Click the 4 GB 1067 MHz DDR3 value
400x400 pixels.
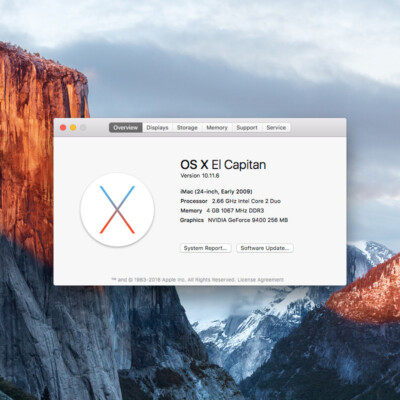coord(235,211)
